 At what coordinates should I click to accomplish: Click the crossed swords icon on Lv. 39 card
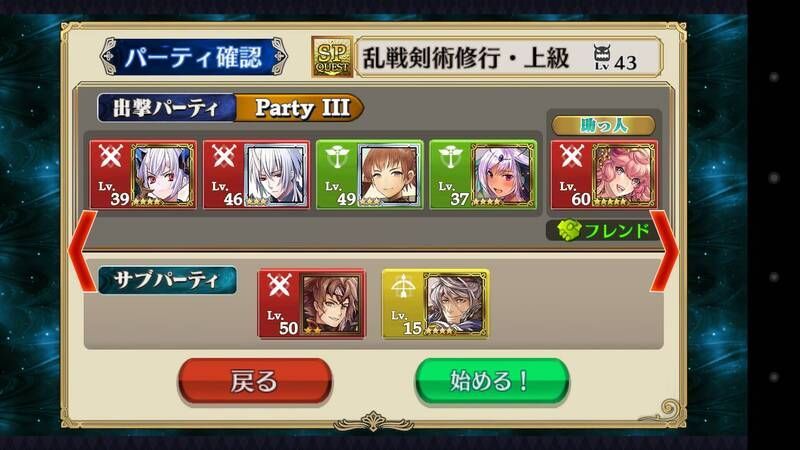pyautogui.click(x=110, y=157)
